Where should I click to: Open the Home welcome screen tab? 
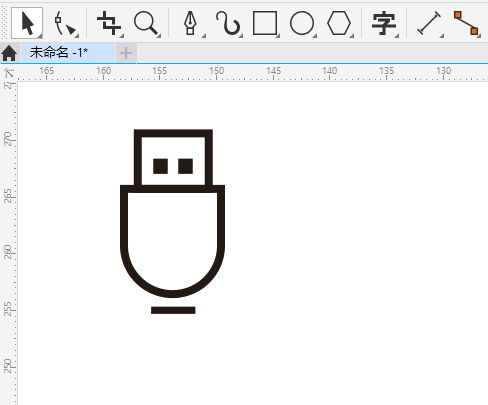(x=9, y=53)
